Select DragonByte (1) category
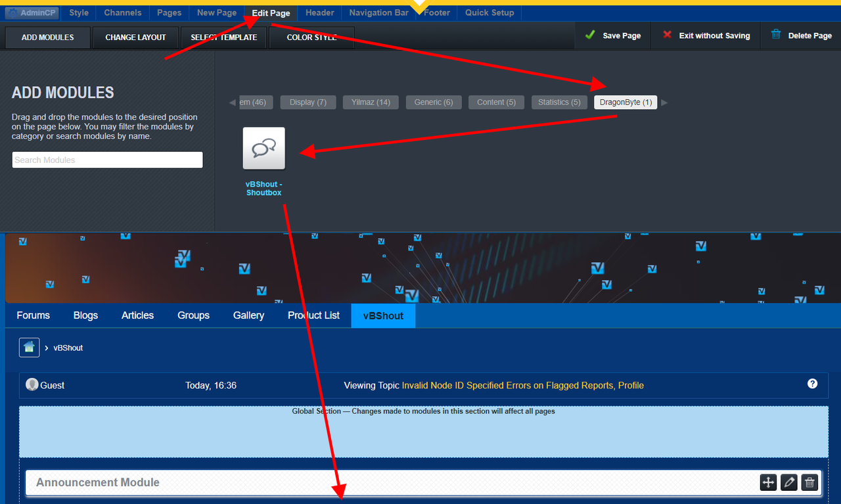 click(x=625, y=103)
